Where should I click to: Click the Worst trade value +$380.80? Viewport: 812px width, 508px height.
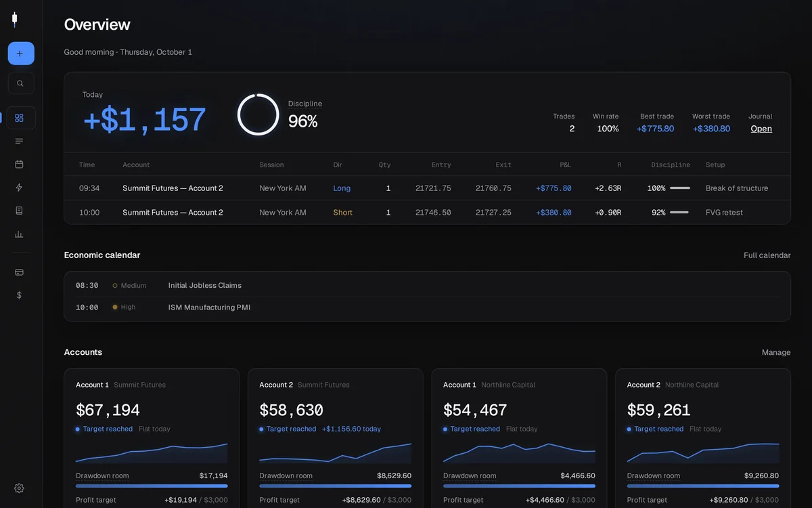click(711, 129)
